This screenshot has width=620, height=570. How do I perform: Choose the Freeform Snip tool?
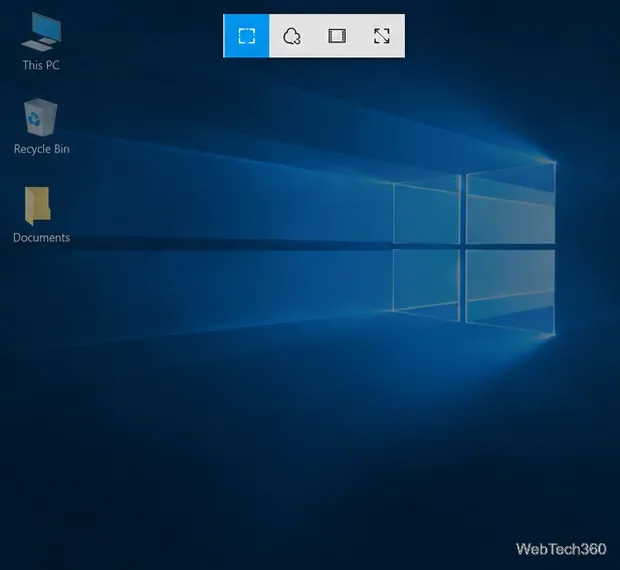[x=291, y=36]
